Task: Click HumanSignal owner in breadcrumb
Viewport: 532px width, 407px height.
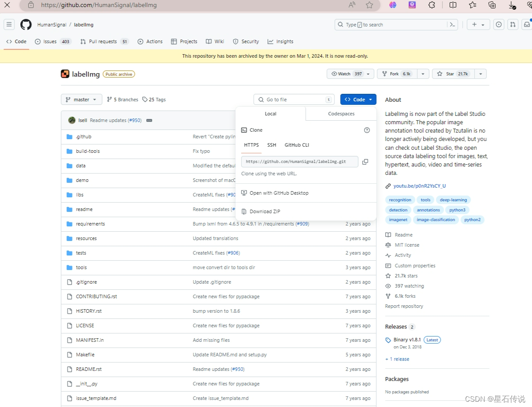Action: pyautogui.click(x=51, y=25)
